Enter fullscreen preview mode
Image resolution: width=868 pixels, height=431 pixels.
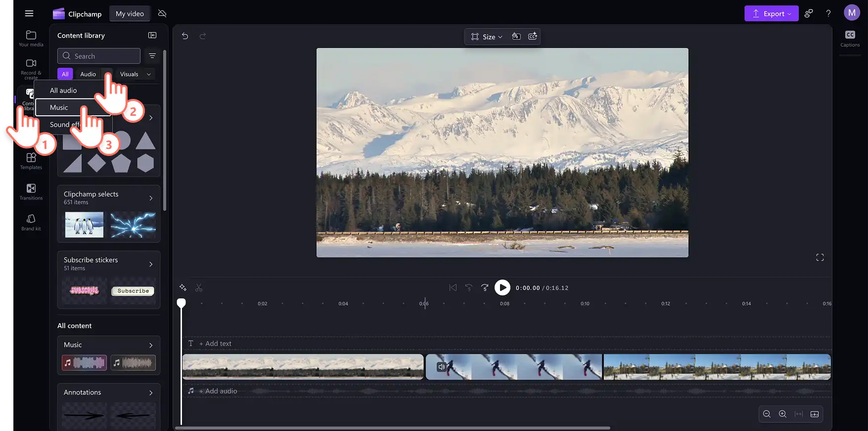pyautogui.click(x=820, y=257)
